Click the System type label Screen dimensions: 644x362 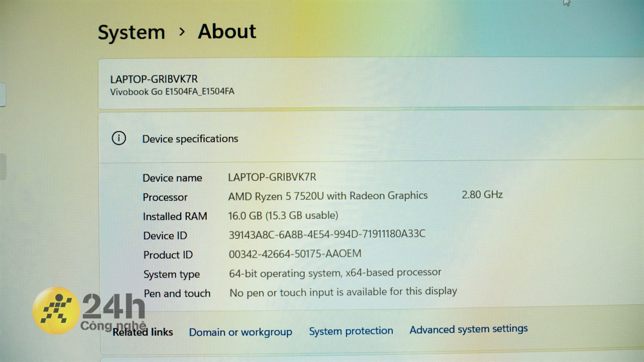pyautogui.click(x=172, y=275)
